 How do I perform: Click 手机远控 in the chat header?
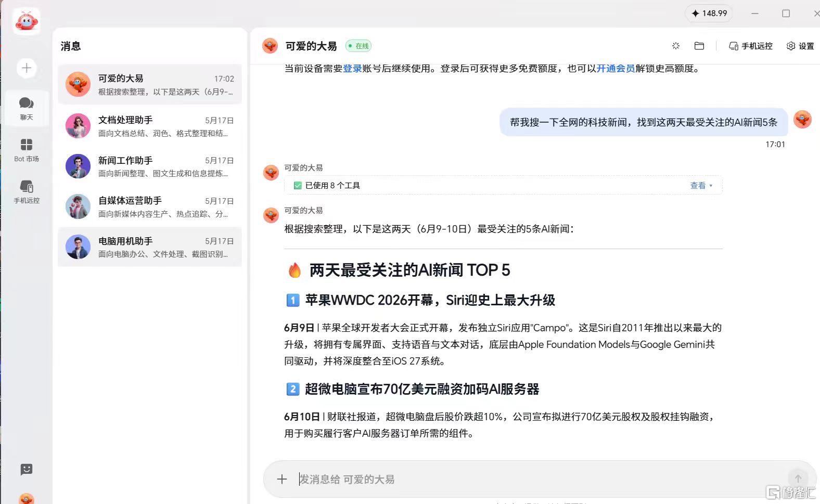(750, 46)
